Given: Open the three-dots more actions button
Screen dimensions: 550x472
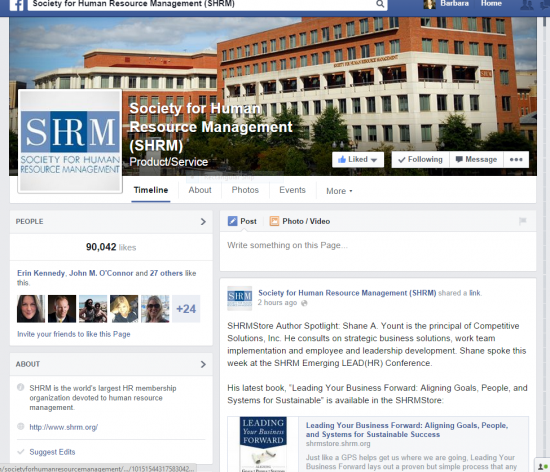Looking at the screenshot, I should click(x=516, y=160).
